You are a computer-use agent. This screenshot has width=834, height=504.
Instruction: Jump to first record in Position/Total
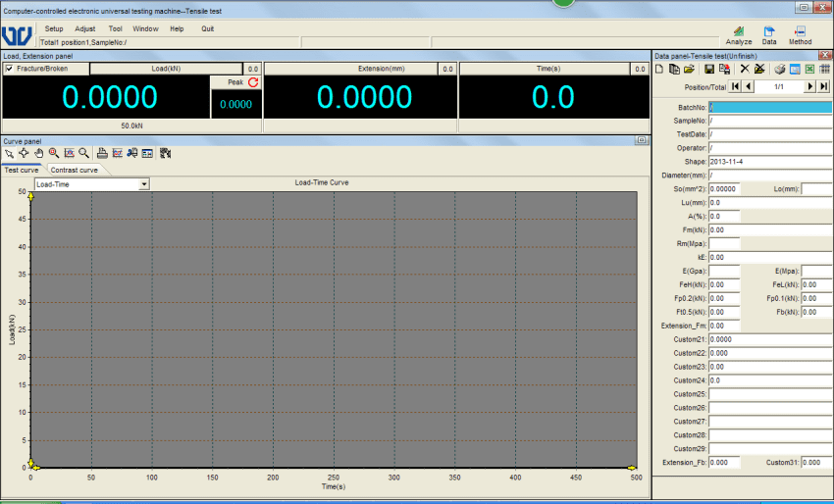[735, 86]
